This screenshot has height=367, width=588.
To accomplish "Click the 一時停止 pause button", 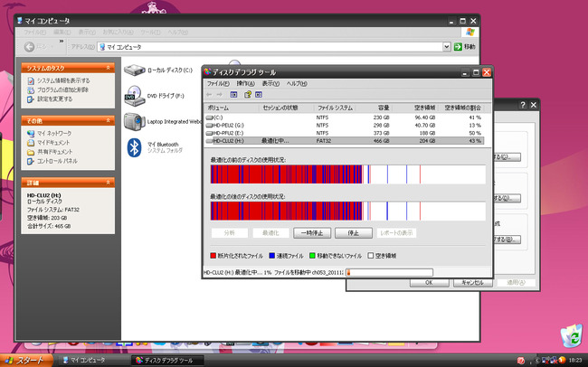I will tap(312, 233).
